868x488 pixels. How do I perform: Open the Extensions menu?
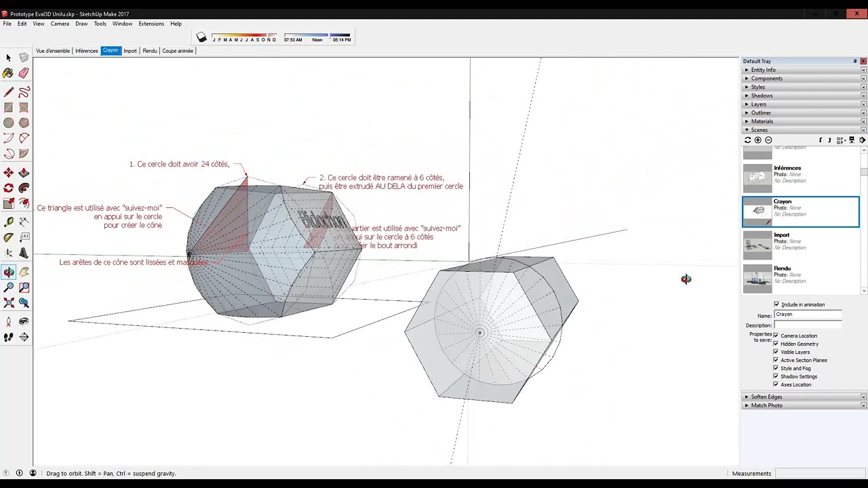coord(151,24)
